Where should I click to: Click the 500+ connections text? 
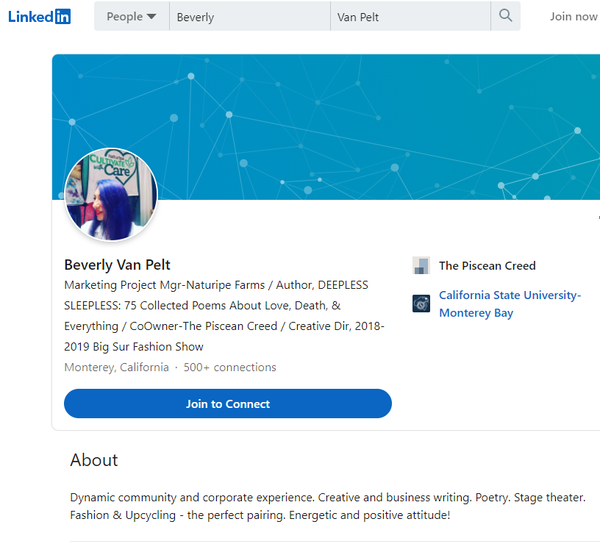tap(230, 367)
